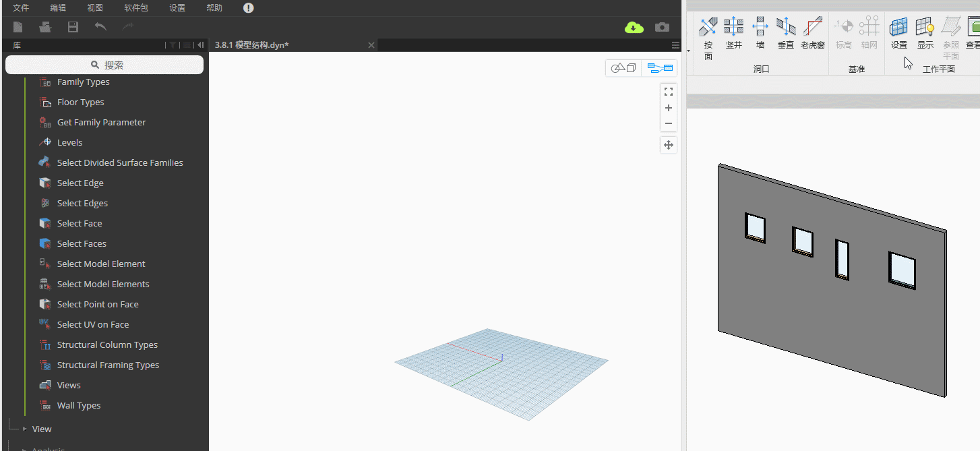This screenshot has width=980, height=451.
Task: Click the library search field
Action: tap(104, 65)
